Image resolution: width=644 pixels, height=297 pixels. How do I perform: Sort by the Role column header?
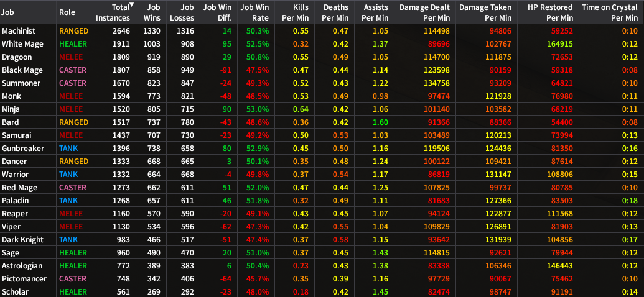click(67, 12)
